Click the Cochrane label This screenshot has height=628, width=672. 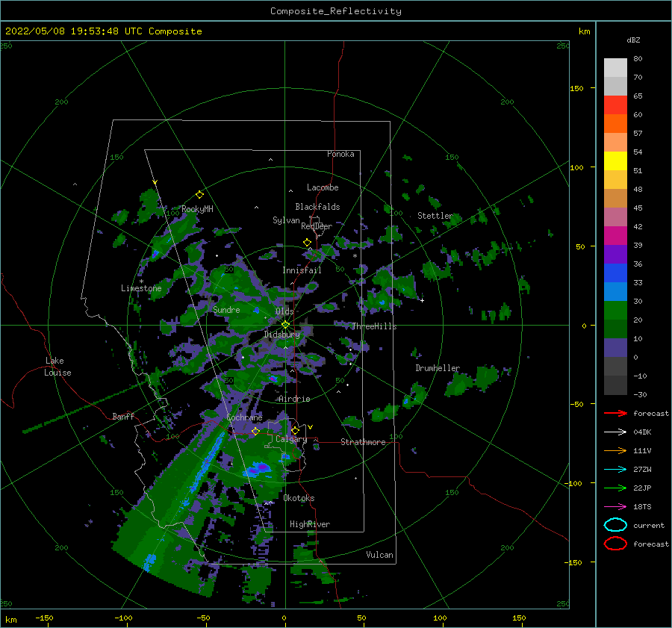pos(244,417)
